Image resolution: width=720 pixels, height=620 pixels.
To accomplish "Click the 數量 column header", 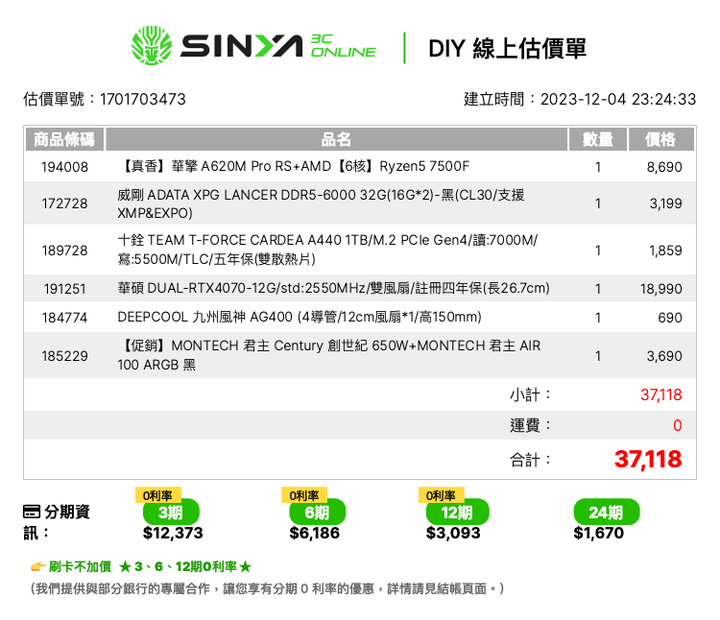I will (598, 139).
